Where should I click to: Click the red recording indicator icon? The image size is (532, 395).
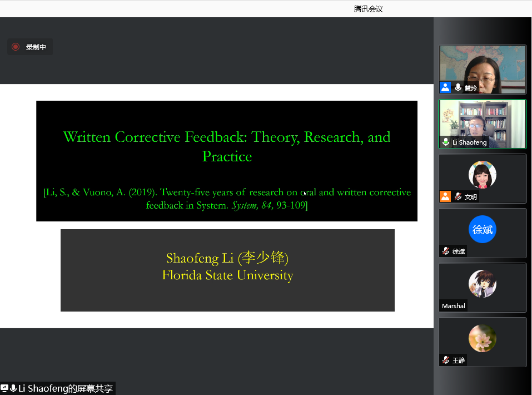pos(16,47)
